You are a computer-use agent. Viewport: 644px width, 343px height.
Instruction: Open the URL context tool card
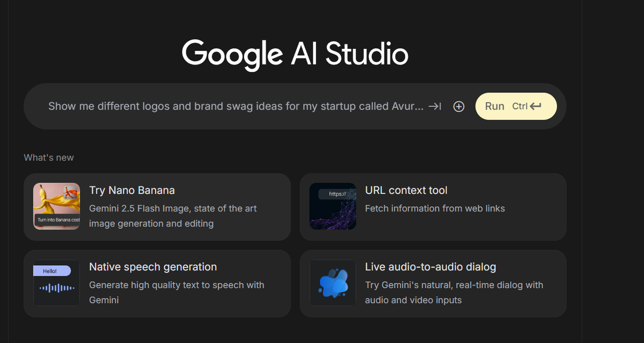pos(433,207)
